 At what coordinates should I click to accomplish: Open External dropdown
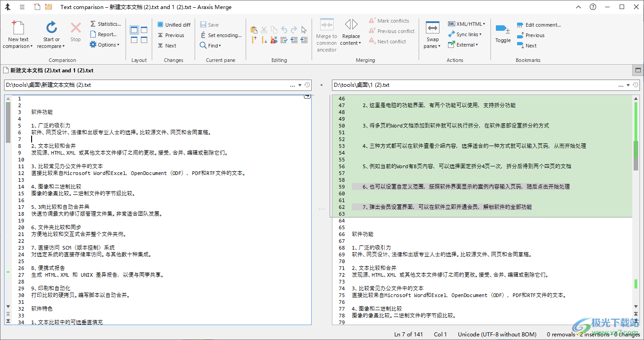[463, 45]
